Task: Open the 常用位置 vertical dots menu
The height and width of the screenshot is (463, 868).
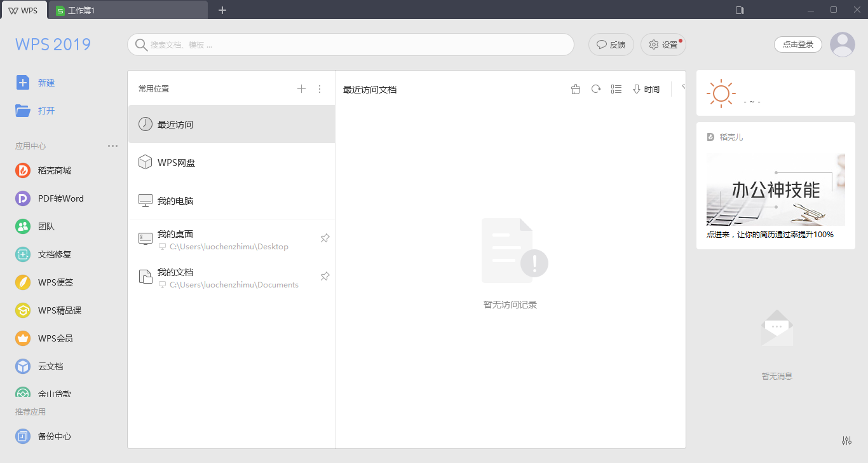Action: 320,89
